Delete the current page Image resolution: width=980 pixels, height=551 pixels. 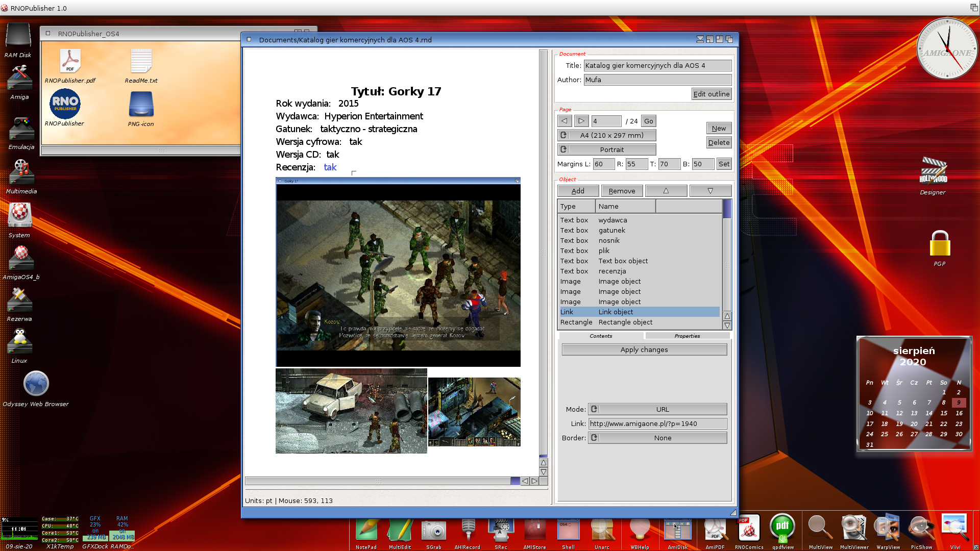pos(719,142)
